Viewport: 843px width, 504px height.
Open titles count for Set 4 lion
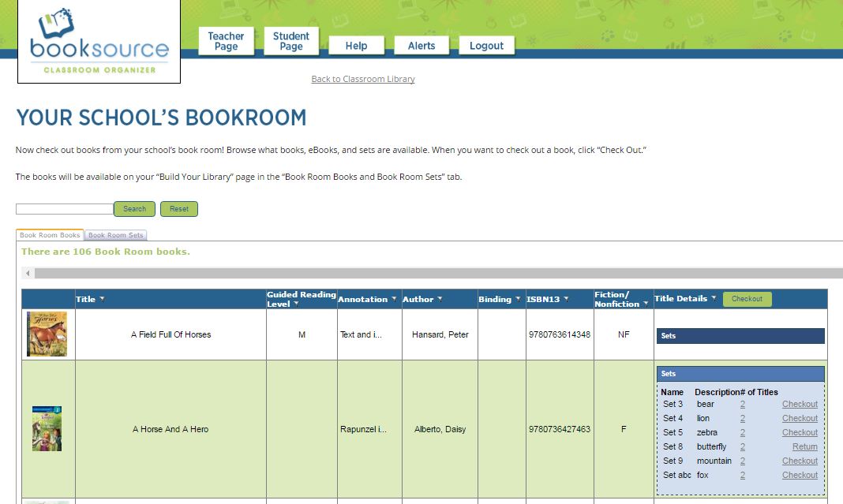coord(743,418)
